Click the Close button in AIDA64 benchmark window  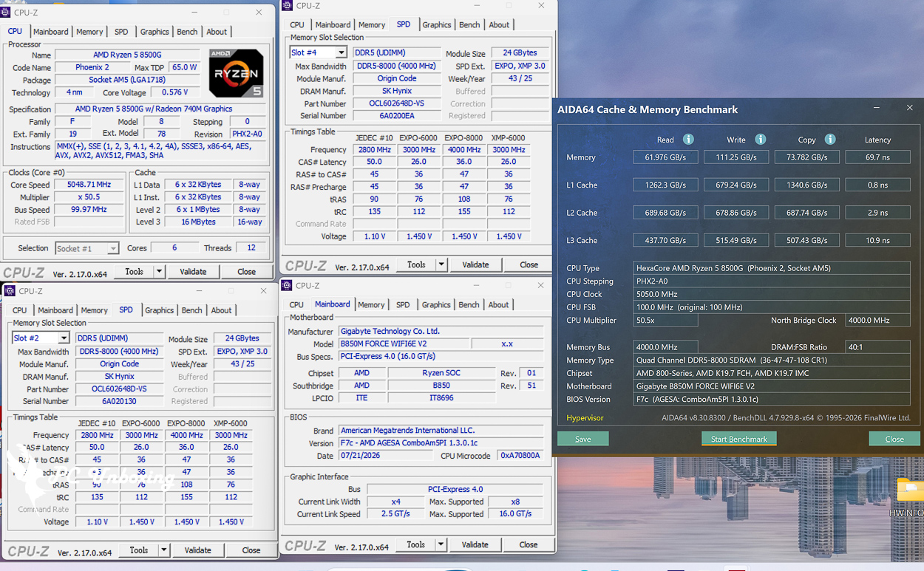894,439
